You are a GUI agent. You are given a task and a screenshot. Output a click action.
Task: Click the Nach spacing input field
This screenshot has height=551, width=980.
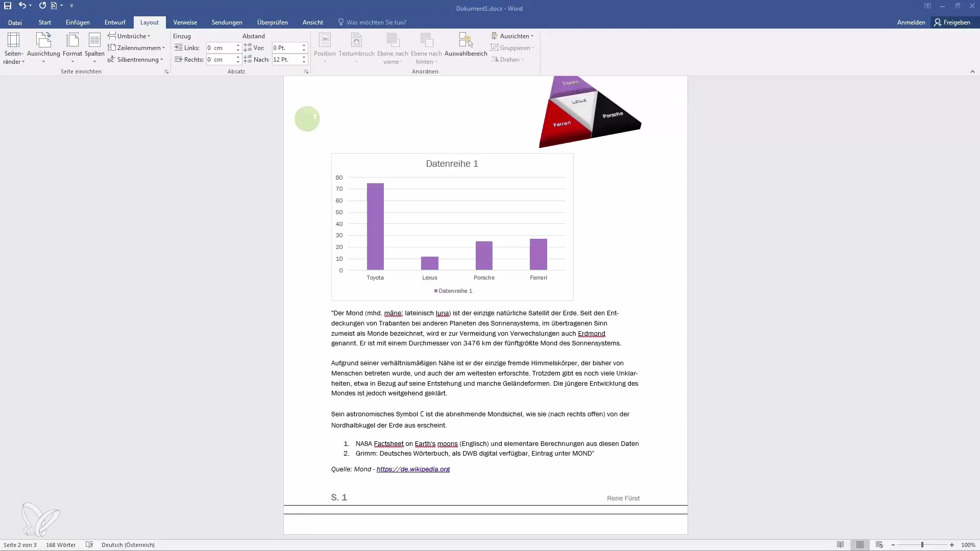point(286,59)
